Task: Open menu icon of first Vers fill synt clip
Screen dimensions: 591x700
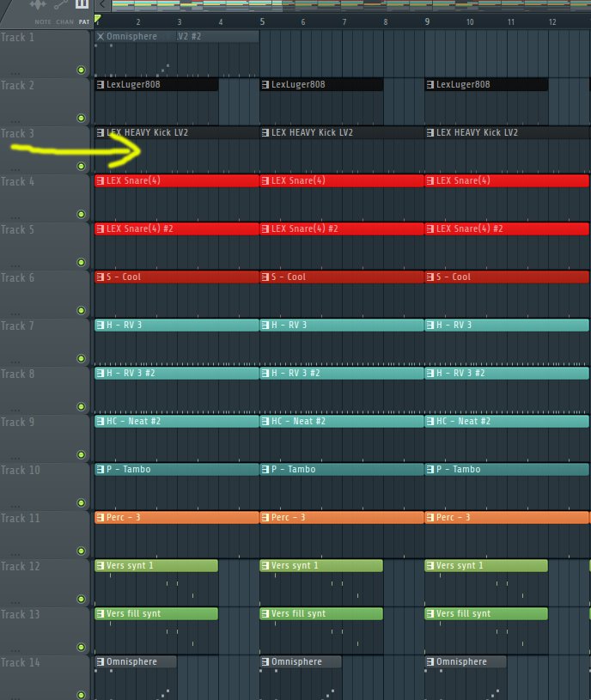Action: point(101,613)
